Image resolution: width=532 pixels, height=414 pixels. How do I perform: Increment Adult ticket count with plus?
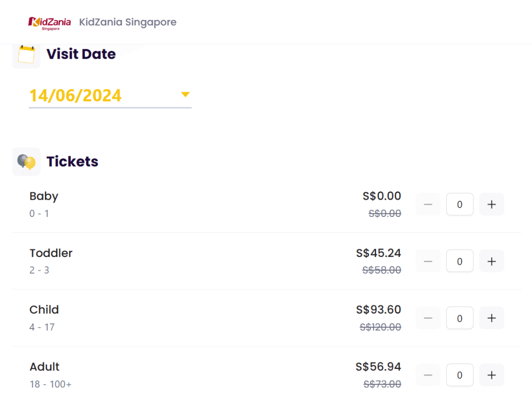[491, 375]
